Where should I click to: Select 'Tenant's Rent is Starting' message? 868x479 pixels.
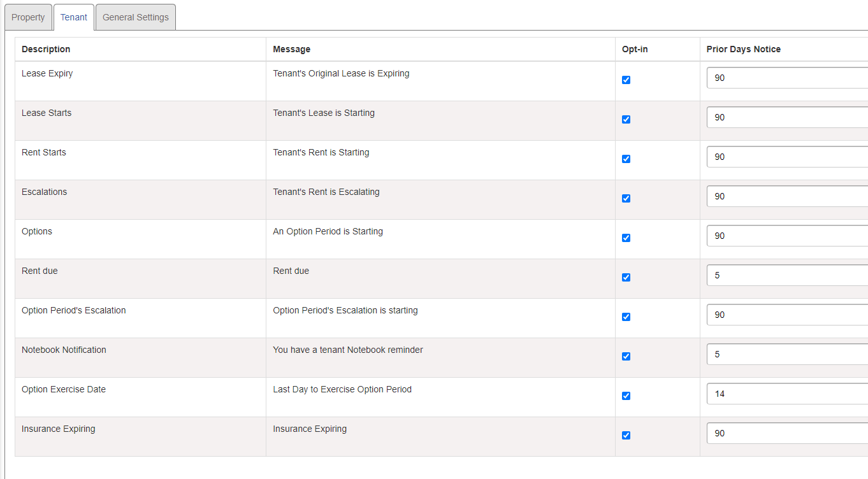[321, 152]
